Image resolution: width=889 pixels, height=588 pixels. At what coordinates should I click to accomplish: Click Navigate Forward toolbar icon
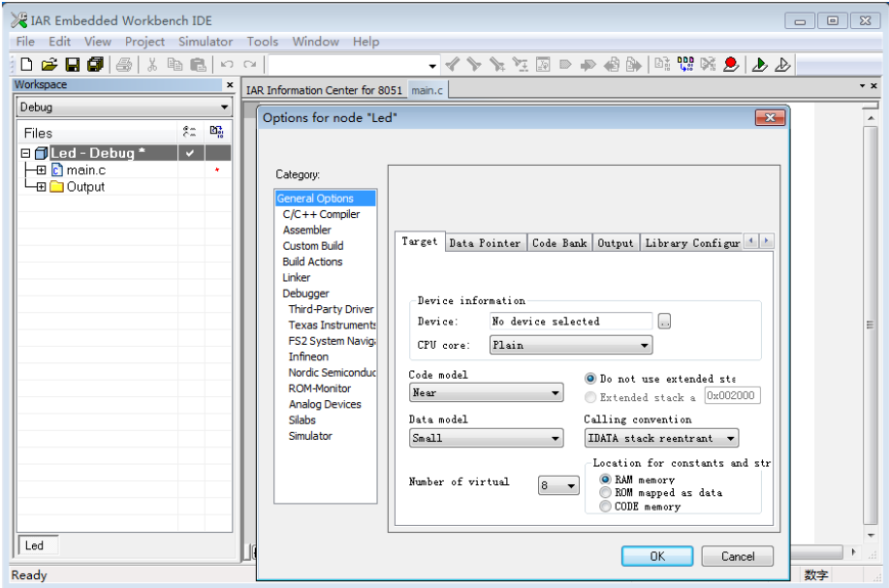click(x=634, y=65)
